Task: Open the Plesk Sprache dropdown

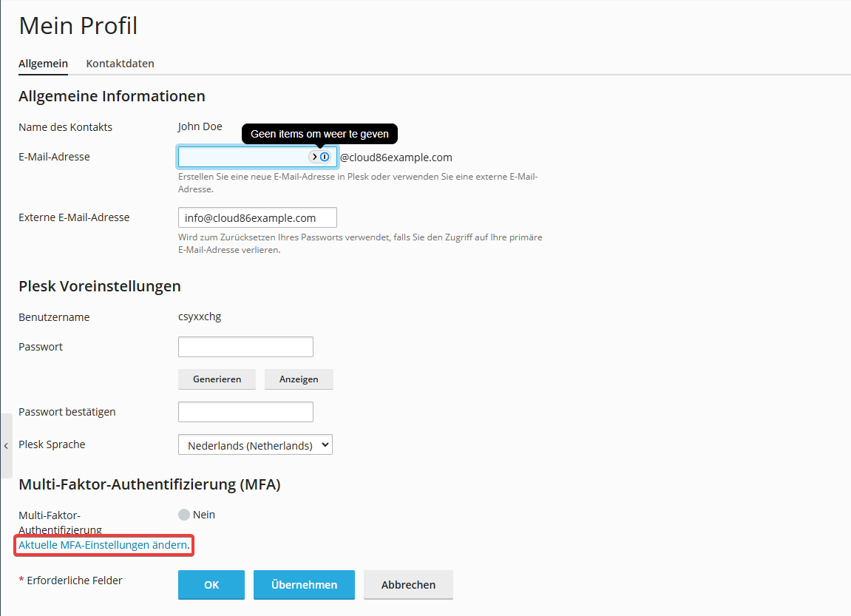Action: pyautogui.click(x=255, y=445)
